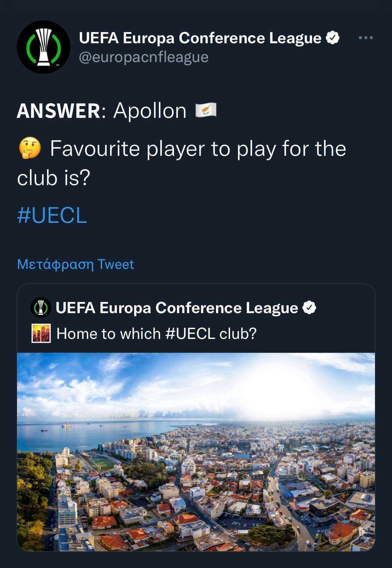The image size is (392, 568).
Task: Open the aerial city photo thumbnail
Action: click(196, 452)
